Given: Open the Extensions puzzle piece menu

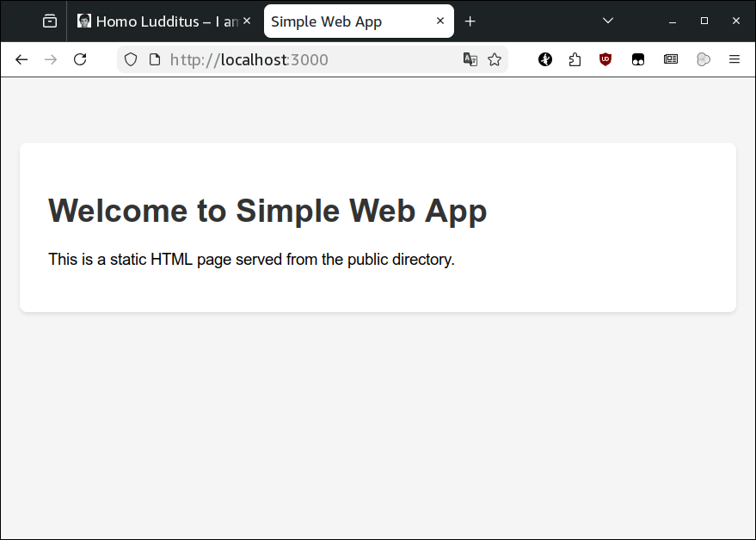Looking at the screenshot, I should (x=575, y=59).
